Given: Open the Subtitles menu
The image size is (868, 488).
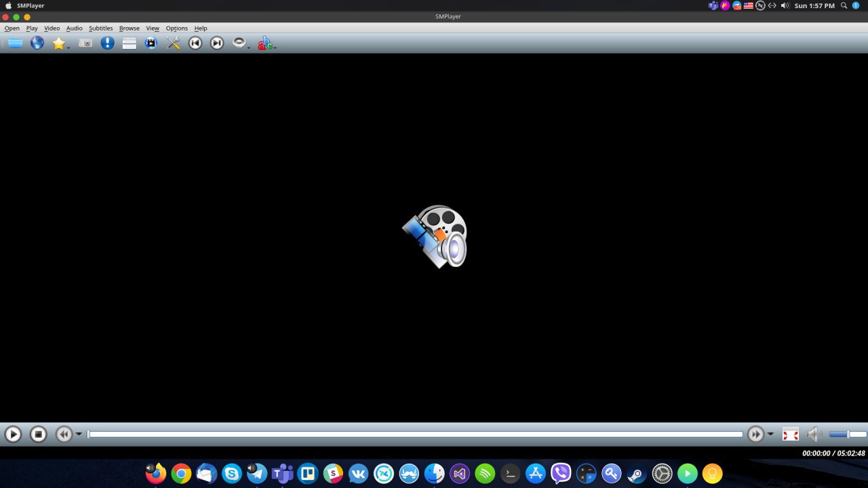Looking at the screenshot, I should [x=101, y=28].
